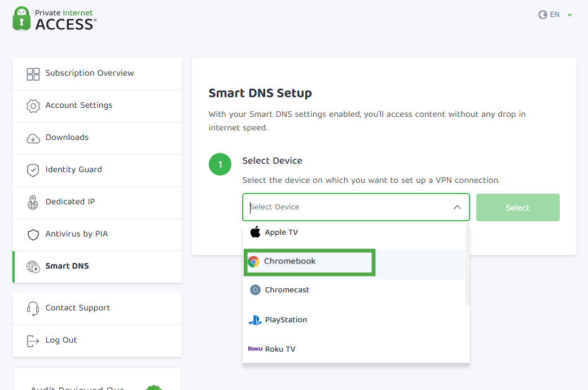Click the Downloads cloud icon
Screen dimensions: 588x390
click(33, 138)
